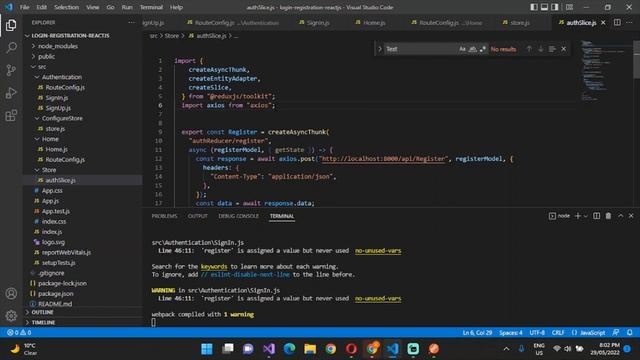Image resolution: width=640 pixels, height=360 pixels.
Task: Open Windows Start button on taskbar
Action: (x=207, y=349)
